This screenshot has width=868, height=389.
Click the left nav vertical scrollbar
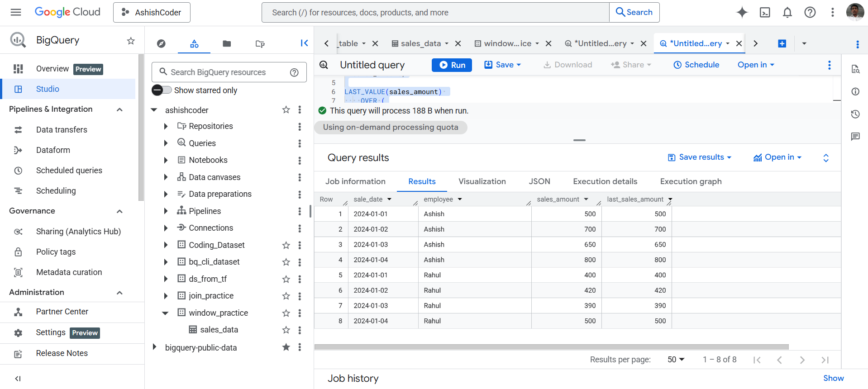141,127
